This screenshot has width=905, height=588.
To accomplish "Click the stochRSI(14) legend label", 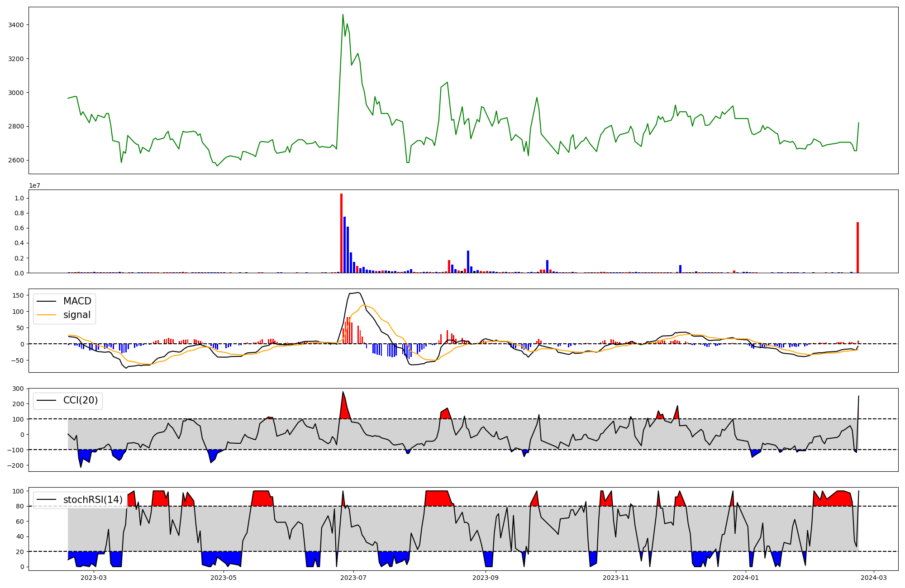I will 93,499.
